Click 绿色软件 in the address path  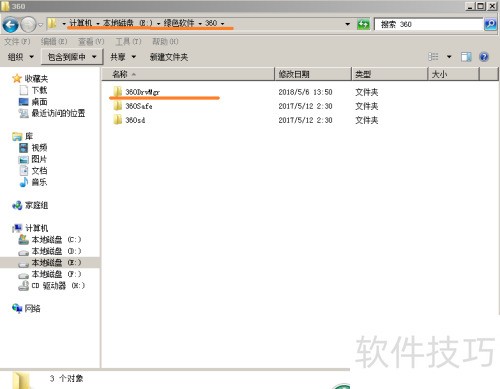(x=179, y=23)
